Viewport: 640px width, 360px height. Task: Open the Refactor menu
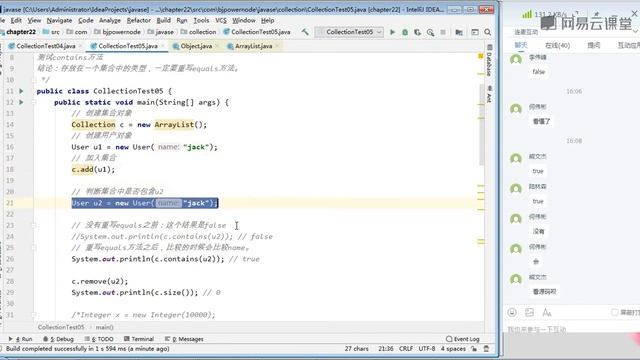[138, 20]
